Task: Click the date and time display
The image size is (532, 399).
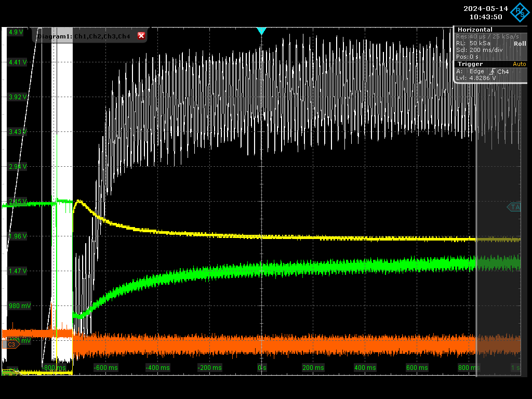Action: coord(486,12)
